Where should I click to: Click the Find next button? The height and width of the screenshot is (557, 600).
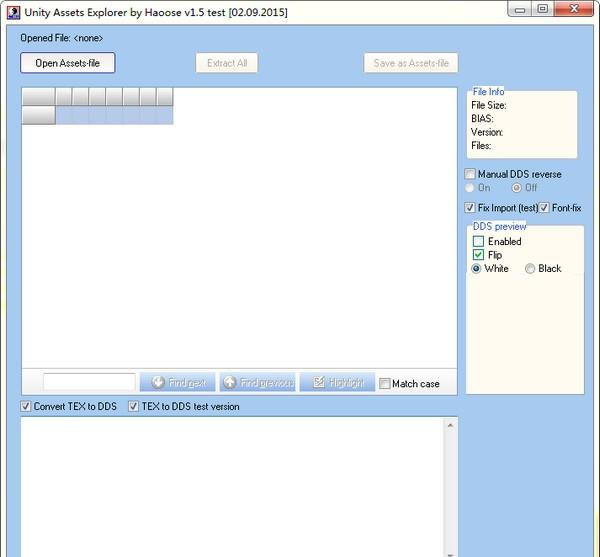[178, 382]
